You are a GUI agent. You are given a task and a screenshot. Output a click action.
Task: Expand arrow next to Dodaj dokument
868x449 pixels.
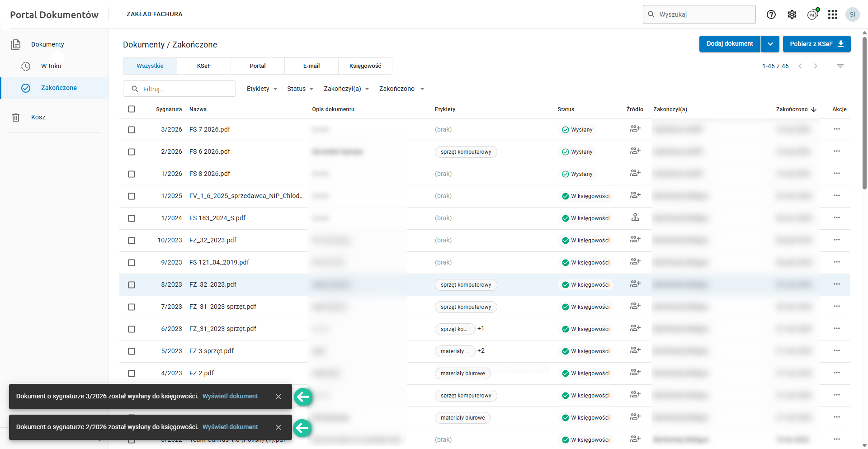(770, 44)
